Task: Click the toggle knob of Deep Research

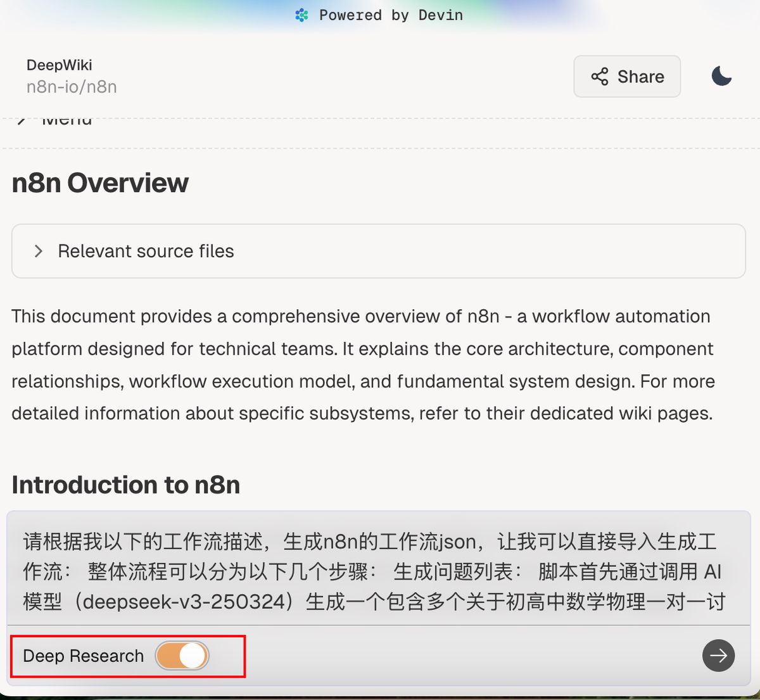Action: click(x=193, y=656)
